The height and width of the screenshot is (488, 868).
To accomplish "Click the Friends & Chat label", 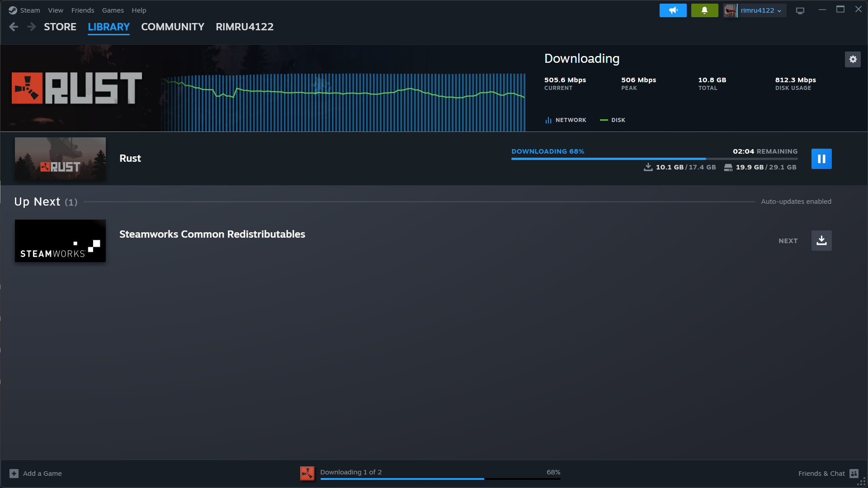I will pos(821,474).
